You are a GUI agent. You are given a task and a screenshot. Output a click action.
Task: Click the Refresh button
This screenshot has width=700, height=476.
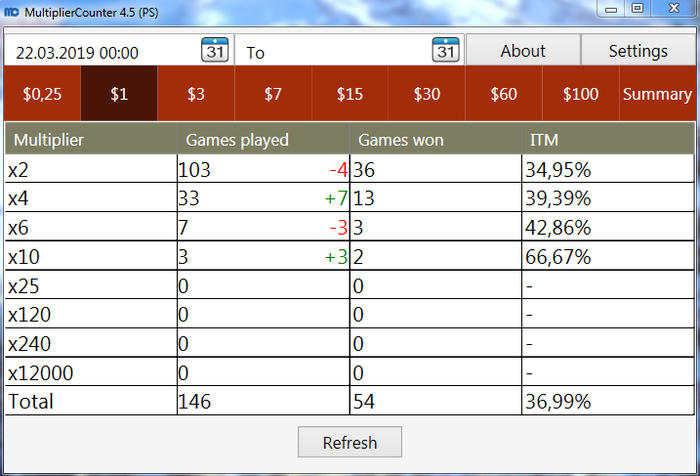pyautogui.click(x=350, y=442)
